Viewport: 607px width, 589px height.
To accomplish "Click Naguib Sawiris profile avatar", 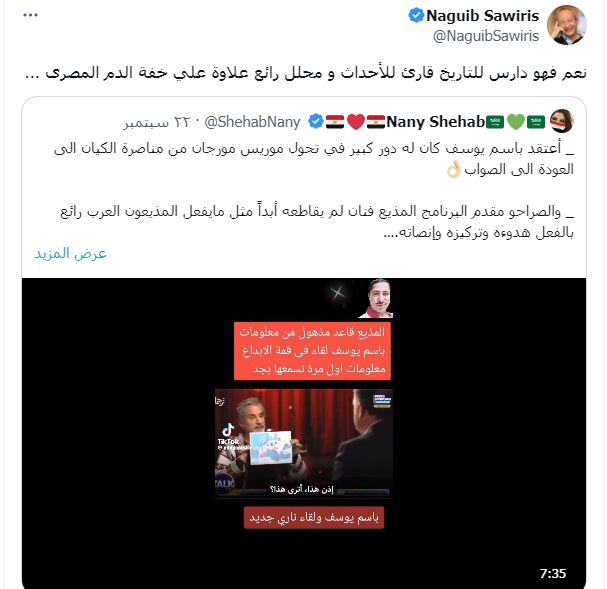I will click(x=566, y=25).
